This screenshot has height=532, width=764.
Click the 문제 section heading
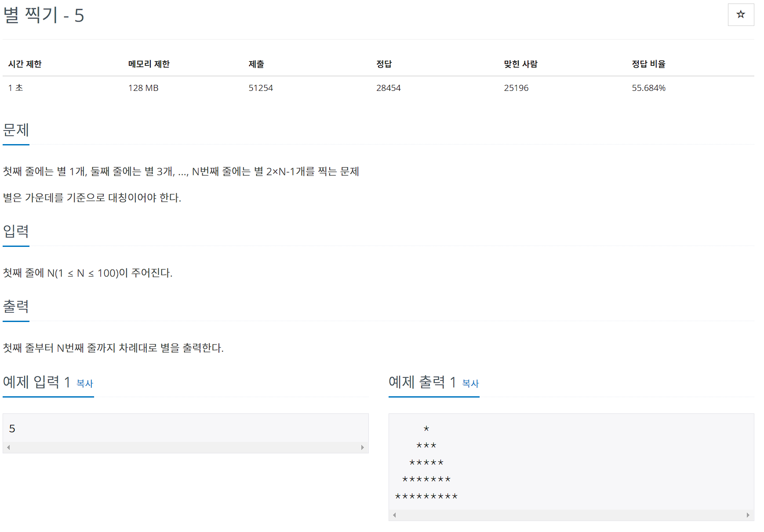16,130
